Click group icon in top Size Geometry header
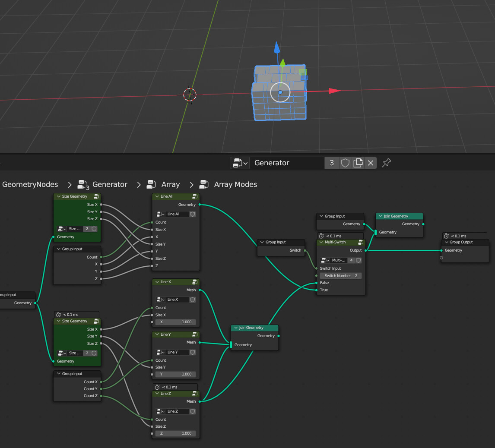The image size is (495, 448). 96,196
